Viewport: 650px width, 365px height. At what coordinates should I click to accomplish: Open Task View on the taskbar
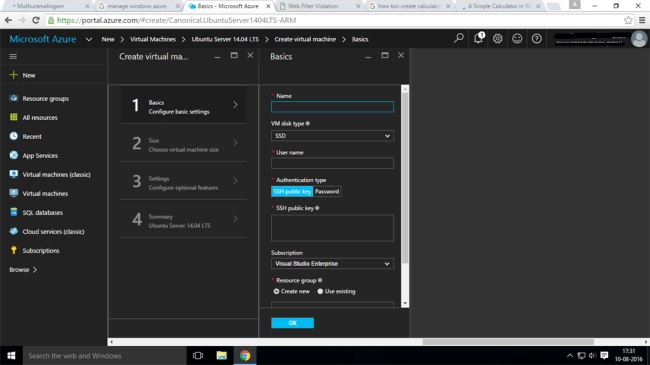pos(198,355)
